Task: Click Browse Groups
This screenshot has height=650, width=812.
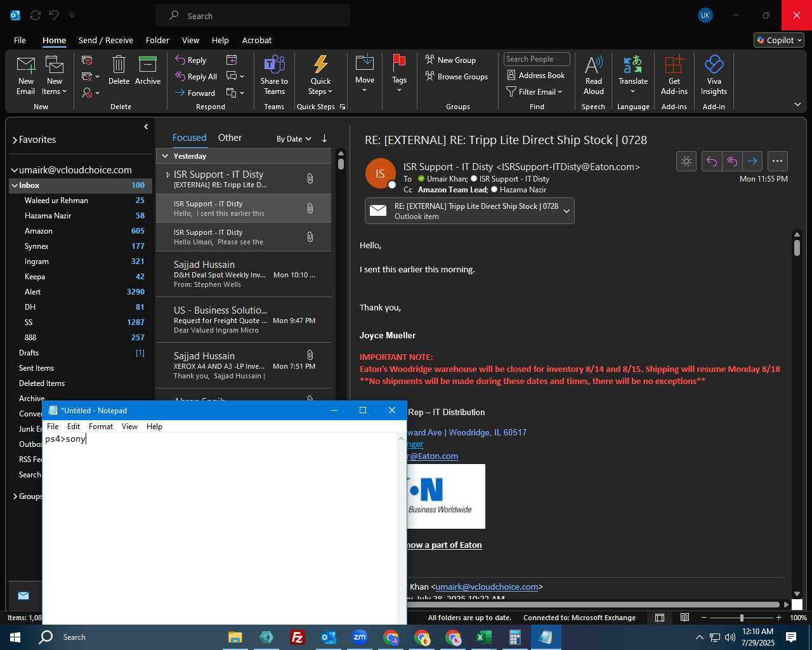Action: [x=456, y=76]
